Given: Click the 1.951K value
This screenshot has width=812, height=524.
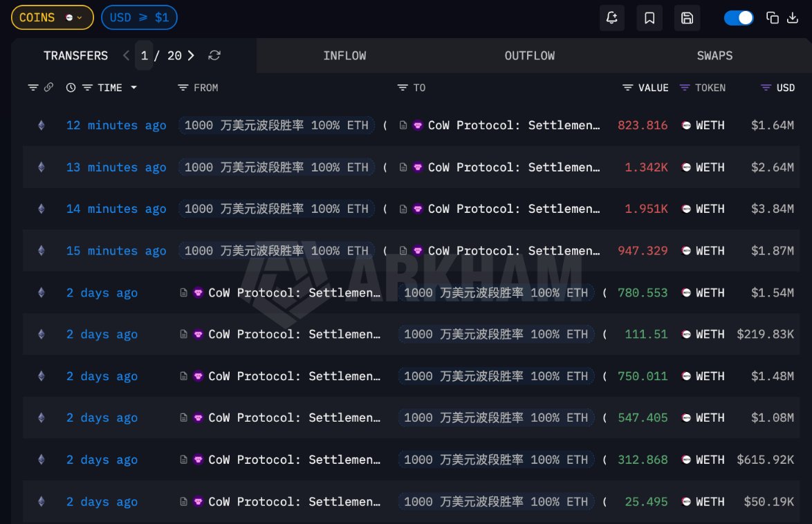Looking at the screenshot, I should tap(646, 209).
